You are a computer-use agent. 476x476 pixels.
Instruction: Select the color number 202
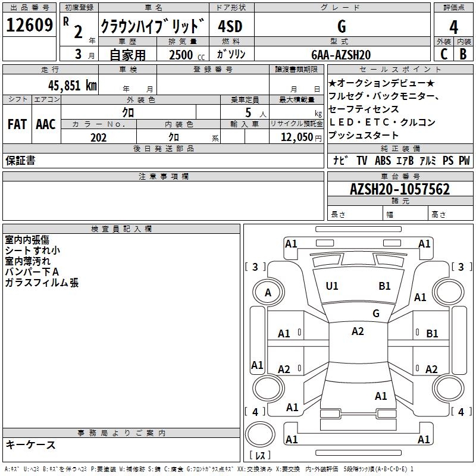coord(98,137)
